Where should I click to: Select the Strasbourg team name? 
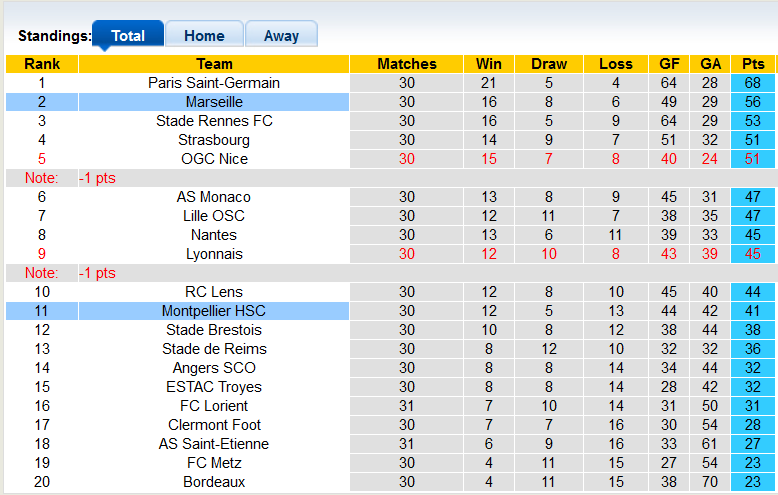coord(214,140)
